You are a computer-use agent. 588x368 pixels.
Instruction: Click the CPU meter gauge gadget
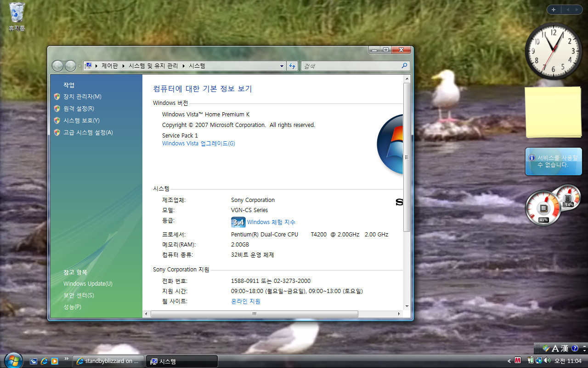[543, 208]
